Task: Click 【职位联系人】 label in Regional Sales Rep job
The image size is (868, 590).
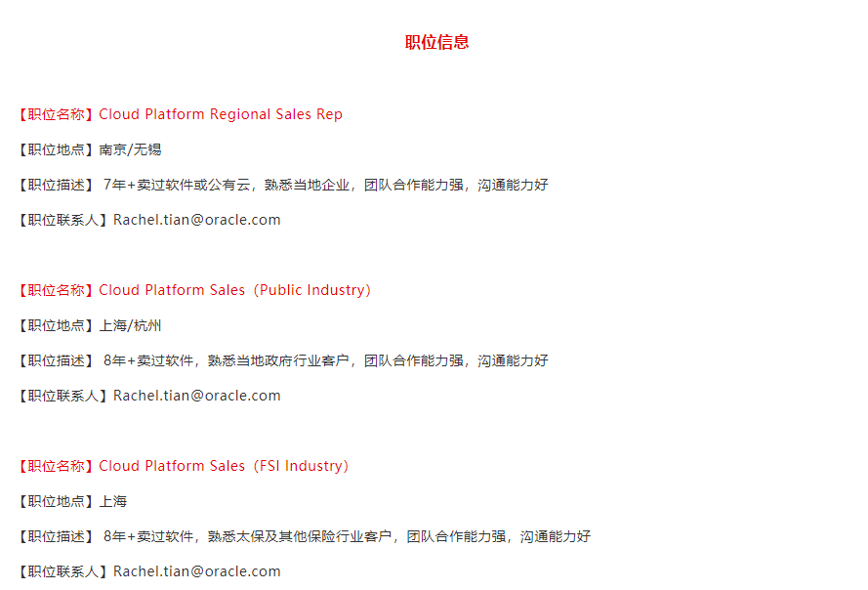Action: pos(63,220)
